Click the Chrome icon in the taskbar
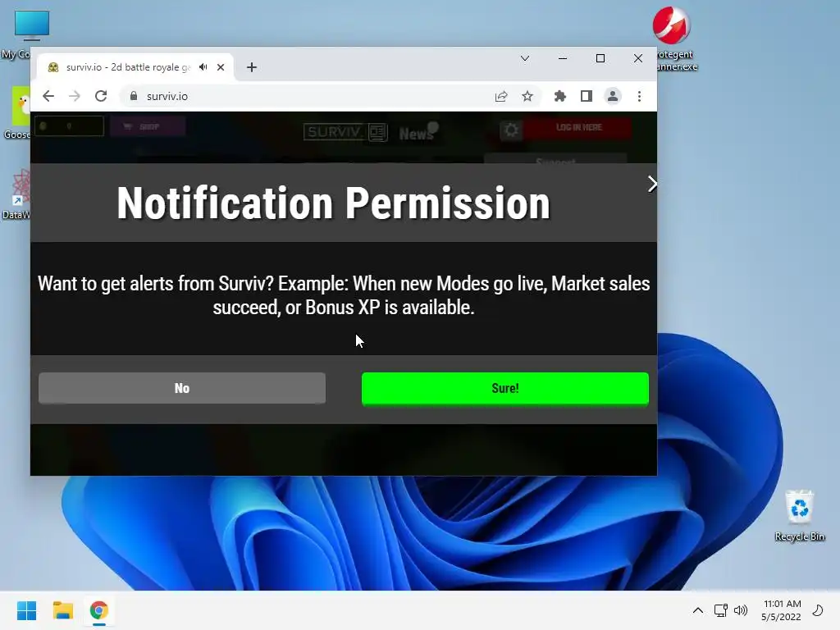840x630 pixels. pyautogui.click(x=98, y=610)
